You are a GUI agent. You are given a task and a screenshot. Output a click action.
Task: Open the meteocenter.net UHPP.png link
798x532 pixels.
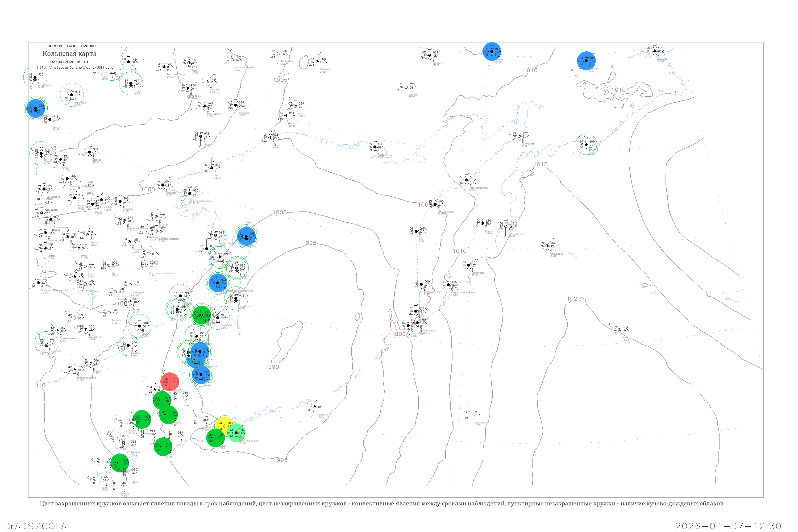[75, 67]
